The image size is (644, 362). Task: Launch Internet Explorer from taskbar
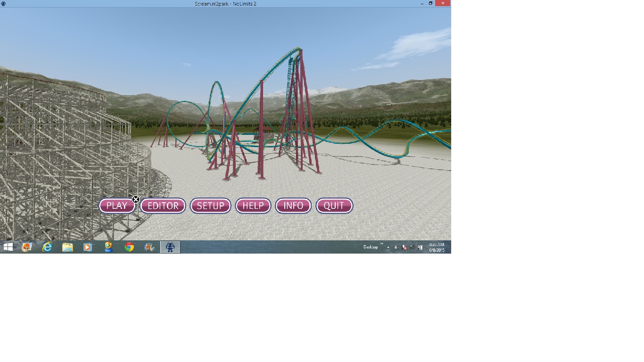47,247
